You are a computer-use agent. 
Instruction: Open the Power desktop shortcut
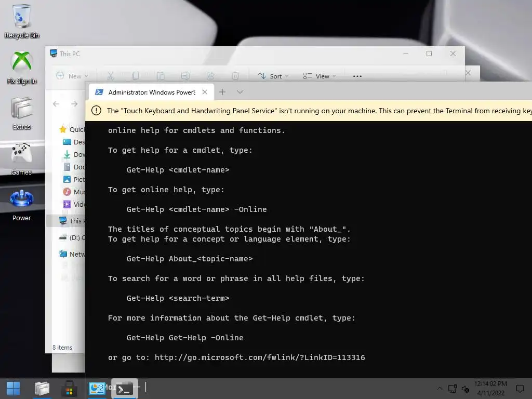pos(22,205)
